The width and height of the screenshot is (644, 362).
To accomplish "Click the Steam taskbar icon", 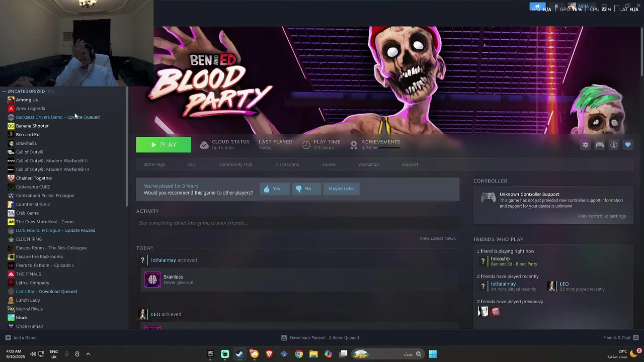I will pyautogui.click(x=239, y=354).
